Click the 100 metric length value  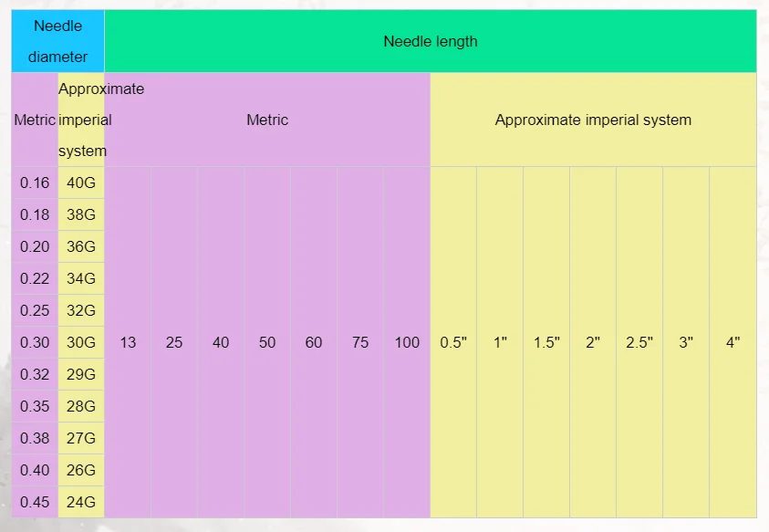tap(407, 342)
